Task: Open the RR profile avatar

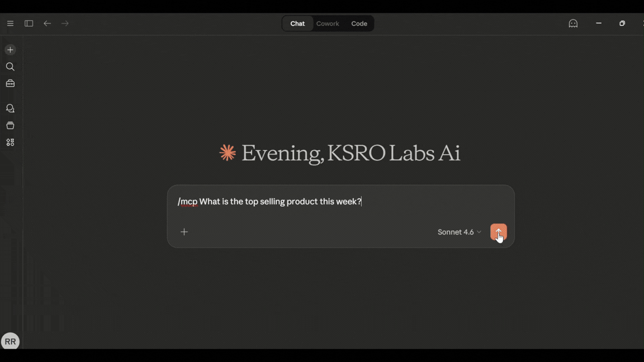Action: tap(10, 341)
